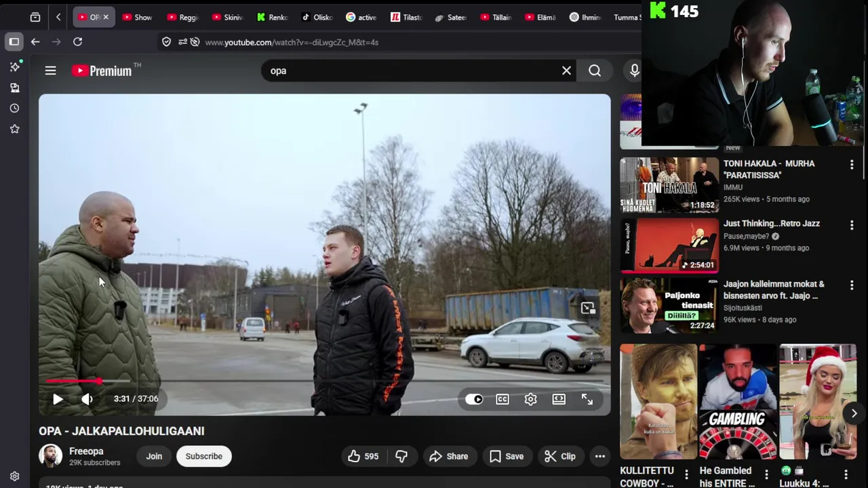Switch to the 'Elämä' tab
This screenshot has width=868, height=488.
[540, 17]
